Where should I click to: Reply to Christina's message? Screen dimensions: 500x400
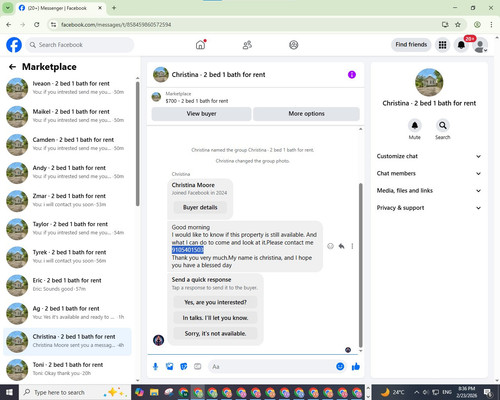(x=341, y=246)
